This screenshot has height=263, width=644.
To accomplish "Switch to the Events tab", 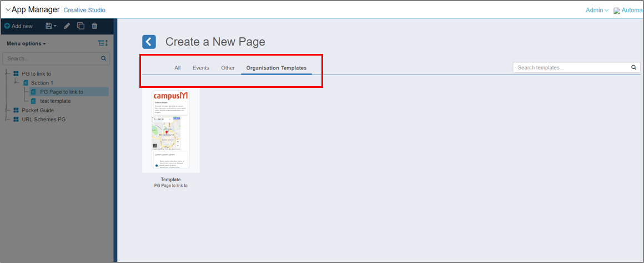I will (201, 68).
